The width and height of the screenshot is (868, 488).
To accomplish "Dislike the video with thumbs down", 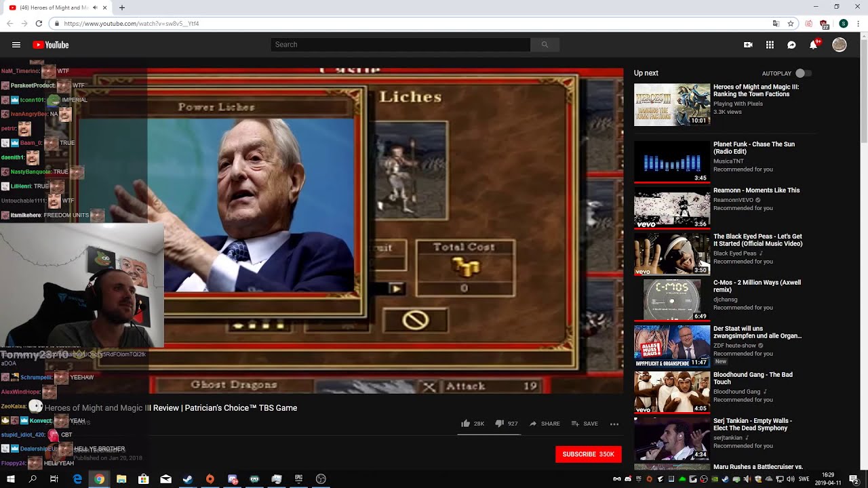I will 507,424.
